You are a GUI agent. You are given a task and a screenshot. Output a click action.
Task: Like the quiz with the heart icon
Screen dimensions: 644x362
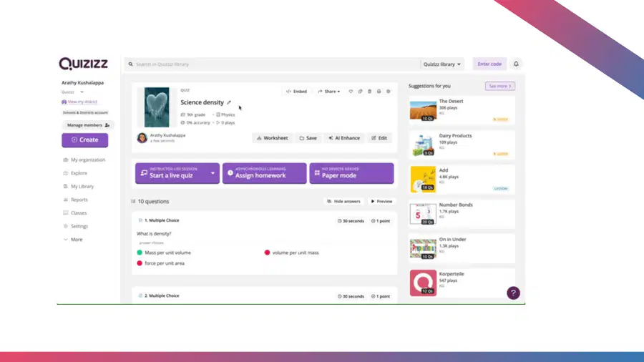pos(351,92)
